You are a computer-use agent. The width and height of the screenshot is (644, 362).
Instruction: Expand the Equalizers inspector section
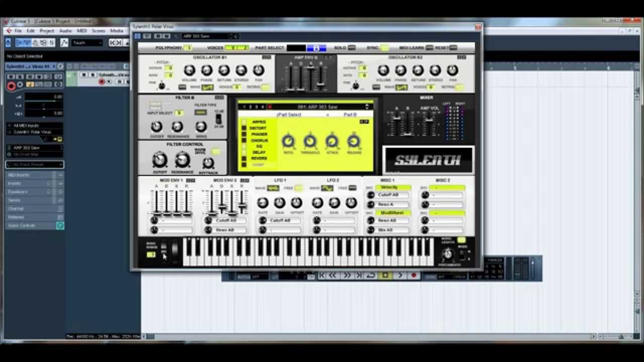pyautogui.click(x=35, y=192)
